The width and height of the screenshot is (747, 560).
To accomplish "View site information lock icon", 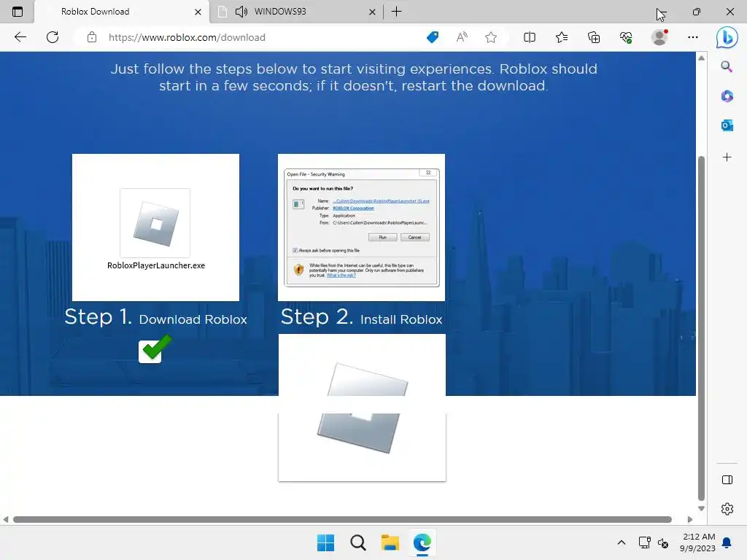I will [92, 37].
